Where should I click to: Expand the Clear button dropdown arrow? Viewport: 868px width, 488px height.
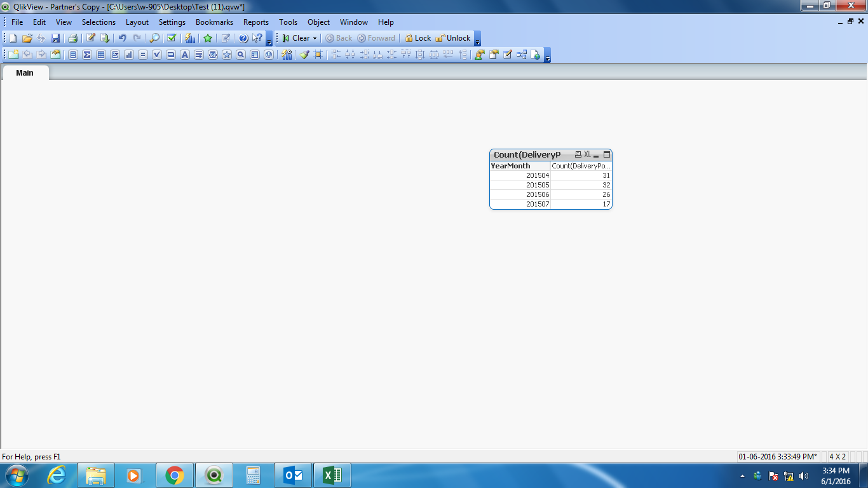(x=315, y=38)
